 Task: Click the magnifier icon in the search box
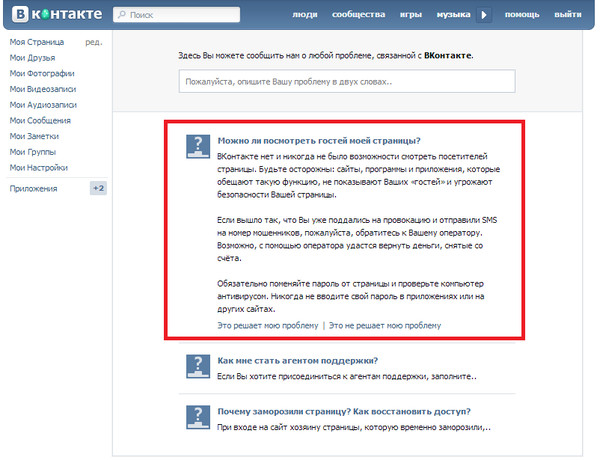click(x=122, y=15)
